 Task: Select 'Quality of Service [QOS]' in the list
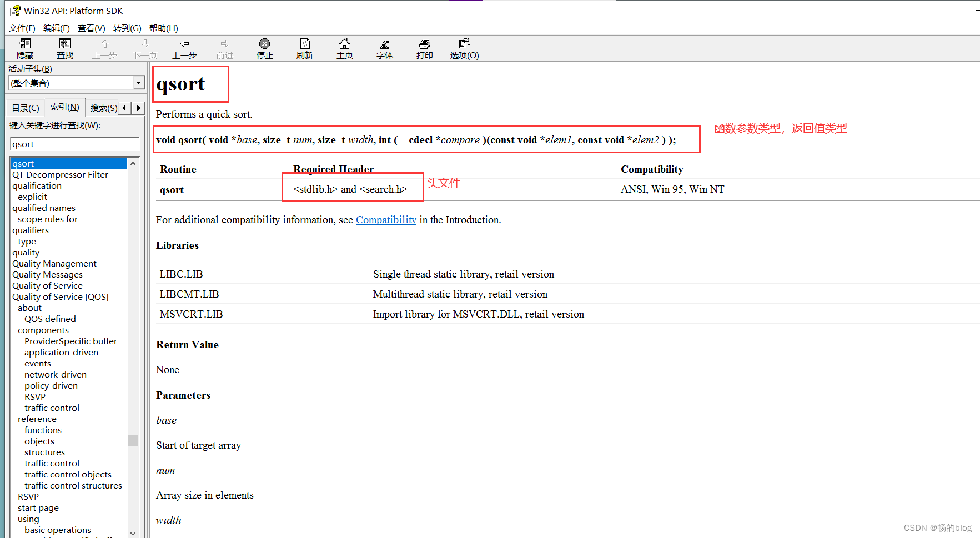click(61, 296)
